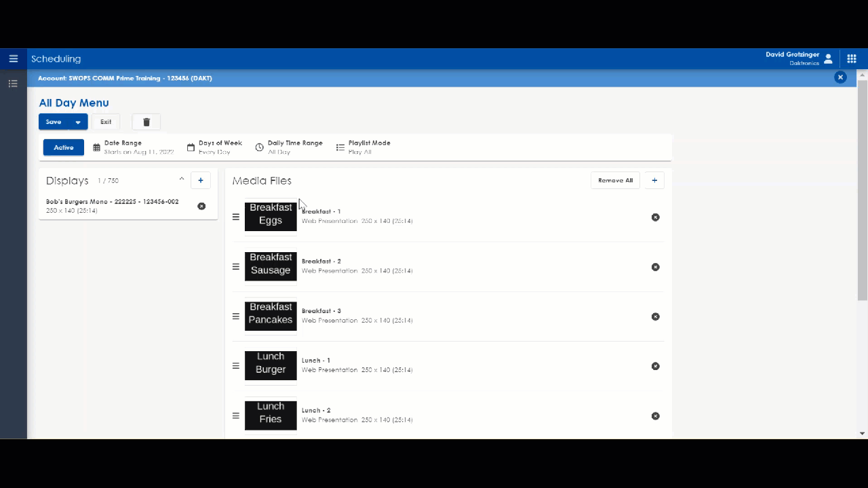Click drag handle for Breakfast - 2
This screenshot has width=868, height=488.
pos(236,267)
